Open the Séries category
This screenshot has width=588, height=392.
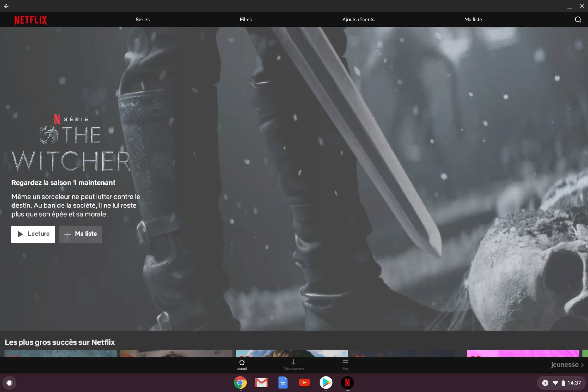tap(143, 20)
